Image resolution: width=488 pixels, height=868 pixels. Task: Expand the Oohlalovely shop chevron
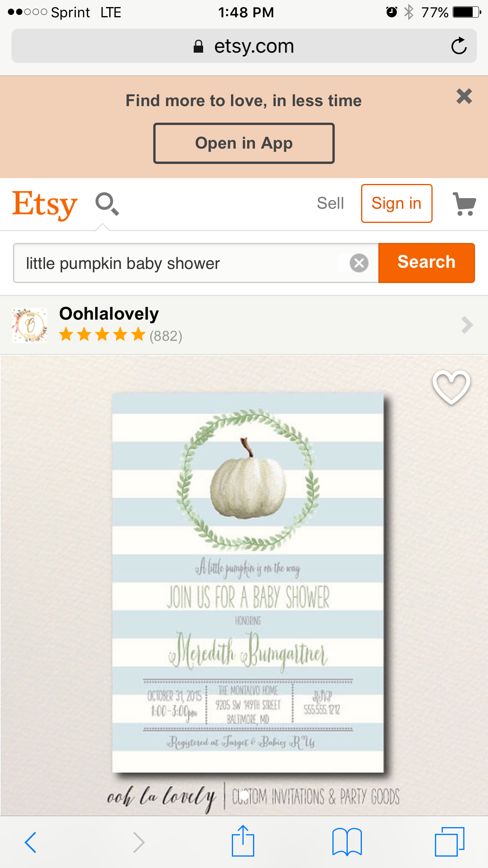pos(467,325)
